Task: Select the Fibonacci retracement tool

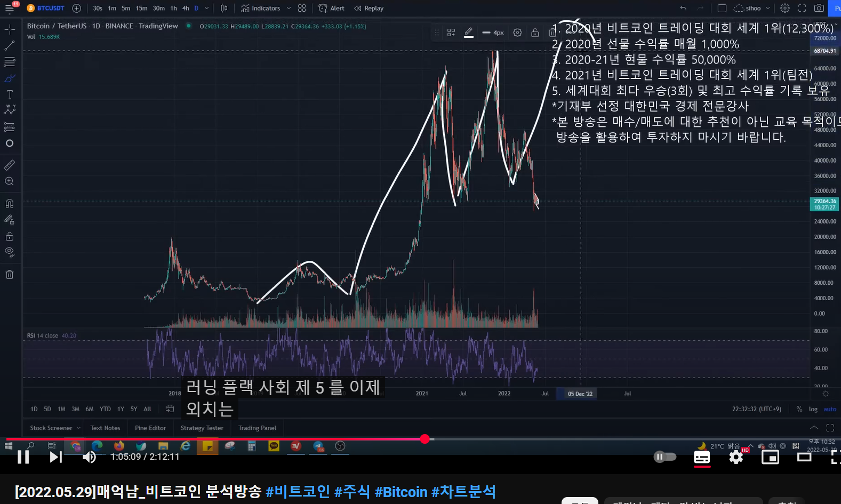Action: pos(10,62)
